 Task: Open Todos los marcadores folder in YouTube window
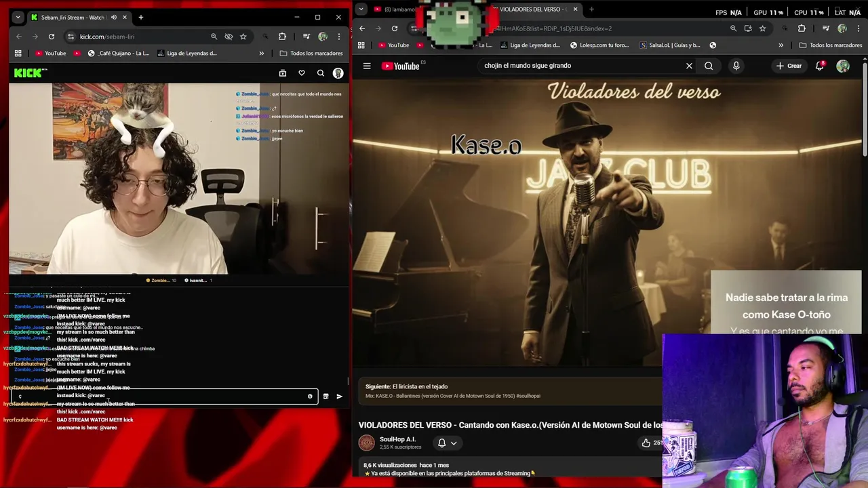click(831, 45)
